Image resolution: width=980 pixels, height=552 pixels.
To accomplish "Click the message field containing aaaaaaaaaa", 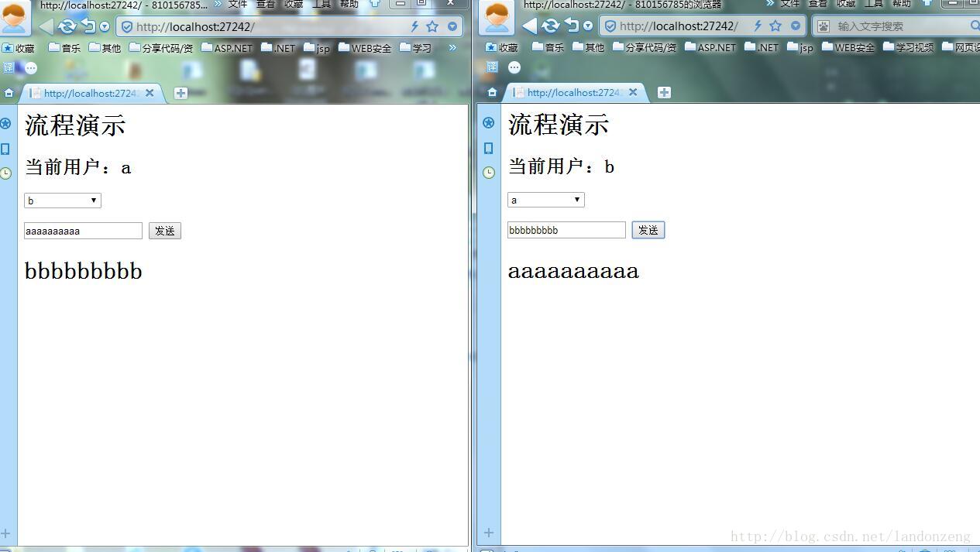I will [x=83, y=231].
